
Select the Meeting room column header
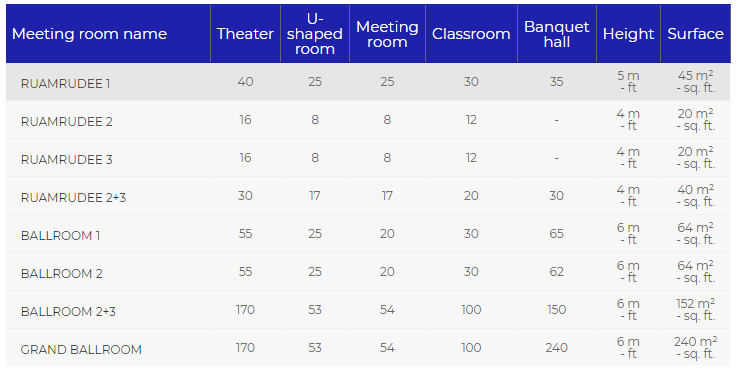pyautogui.click(x=387, y=34)
